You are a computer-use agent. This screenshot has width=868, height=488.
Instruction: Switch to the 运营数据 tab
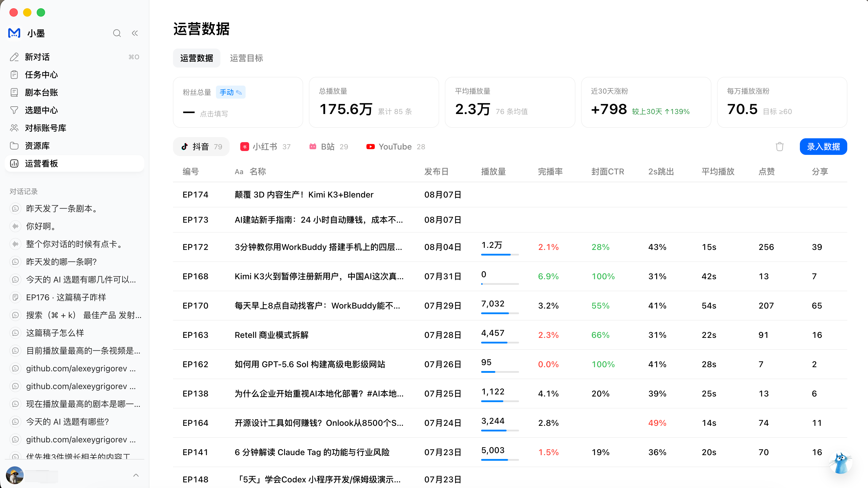pyautogui.click(x=196, y=58)
